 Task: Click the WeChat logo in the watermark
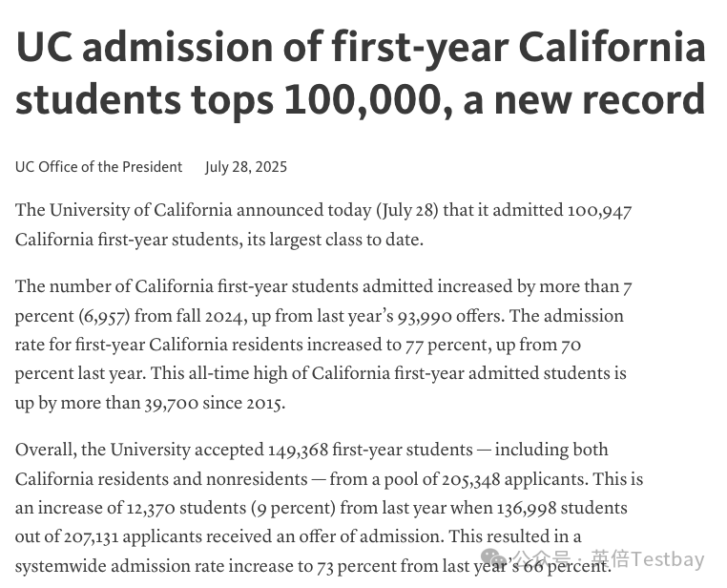(494, 557)
